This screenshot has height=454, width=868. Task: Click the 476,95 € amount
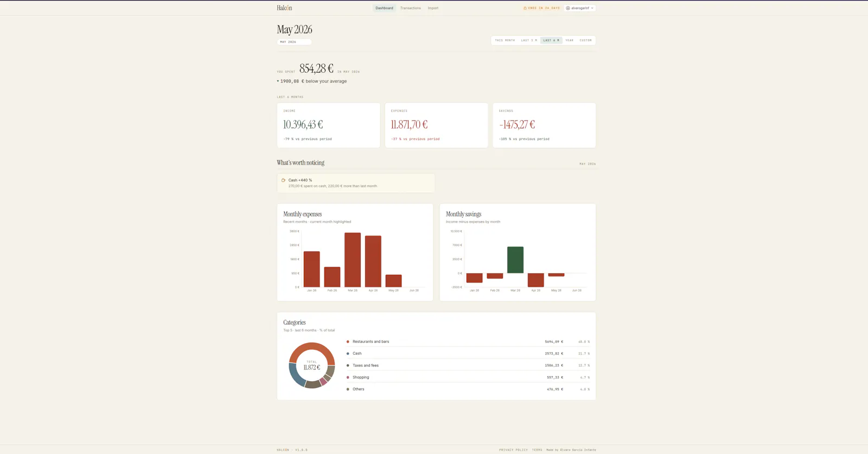click(x=555, y=389)
